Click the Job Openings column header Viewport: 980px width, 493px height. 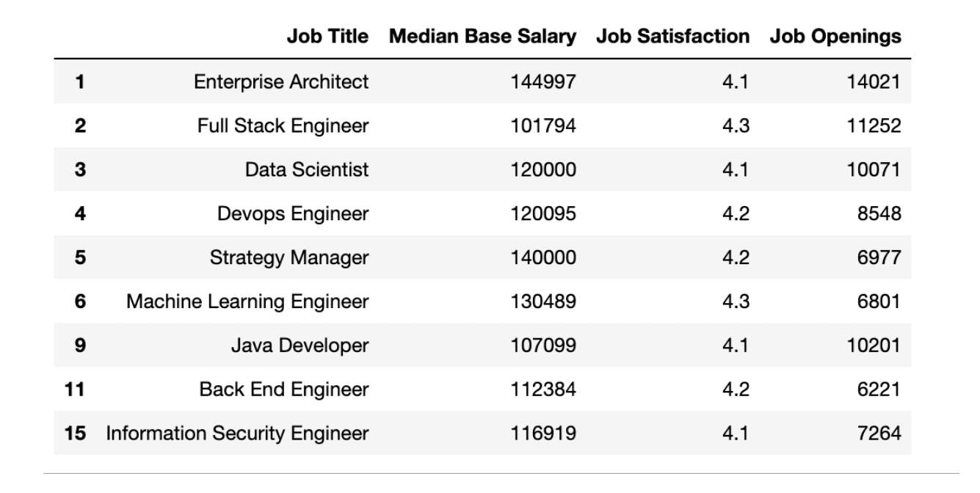[835, 37]
